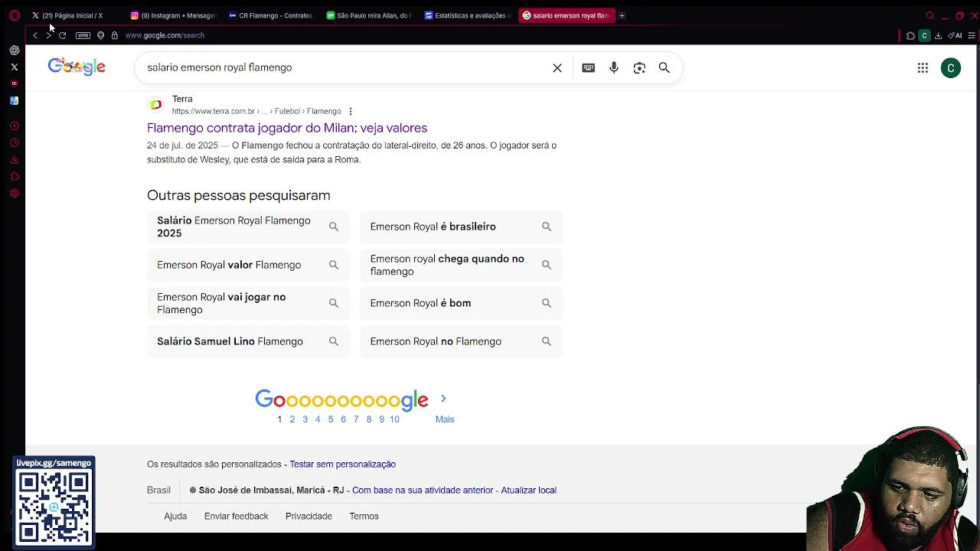Screen dimensions: 980x551
Task: Click 'Com base na sua atividade anterior'
Action: coord(423,491)
